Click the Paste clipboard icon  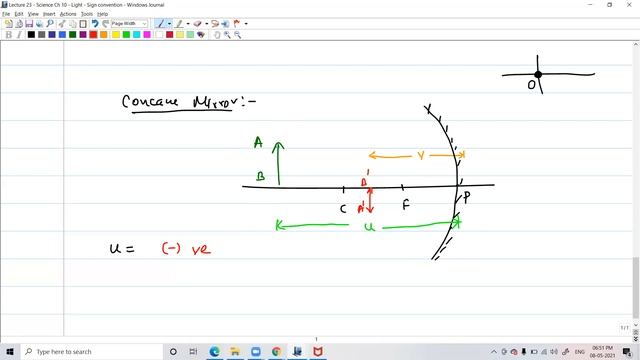click(x=83, y=24)
